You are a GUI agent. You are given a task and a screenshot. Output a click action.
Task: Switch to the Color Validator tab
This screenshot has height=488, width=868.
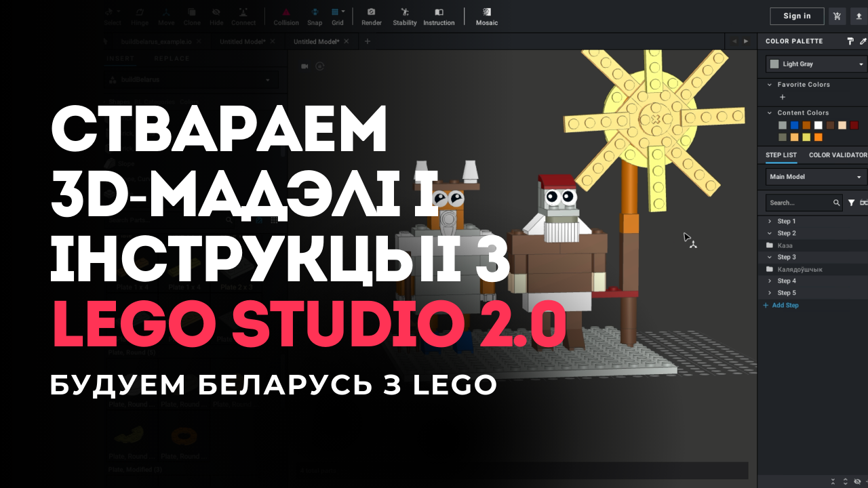837,155
